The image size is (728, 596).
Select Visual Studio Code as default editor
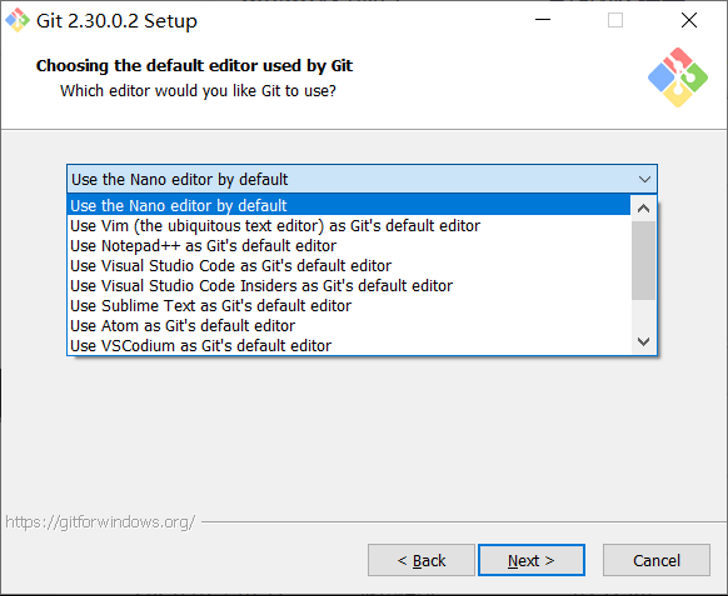pyautogui.click(x=231, y=266)
